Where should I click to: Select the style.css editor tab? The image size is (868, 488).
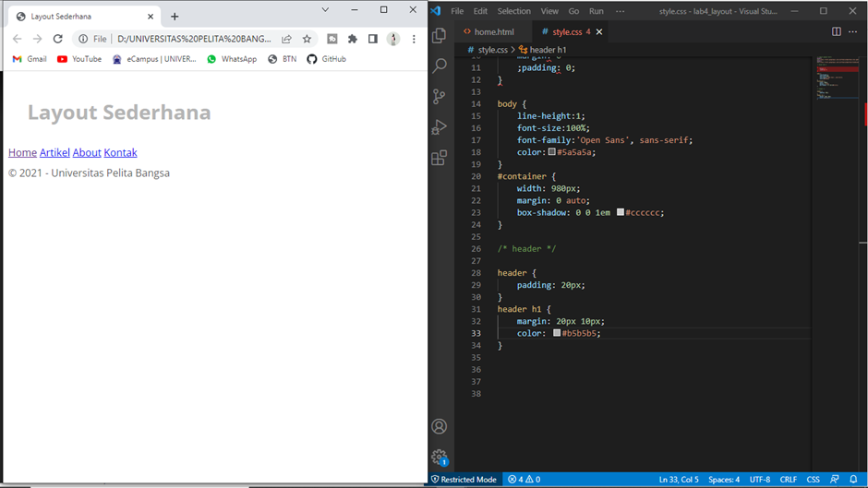coord(565,32)
